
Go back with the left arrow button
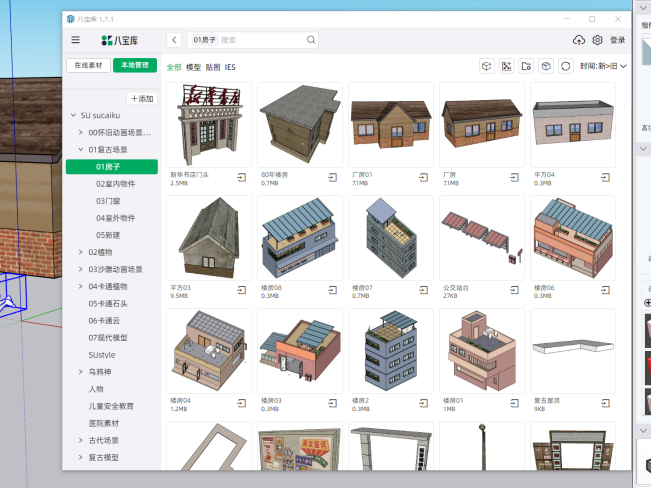(174, 40)
